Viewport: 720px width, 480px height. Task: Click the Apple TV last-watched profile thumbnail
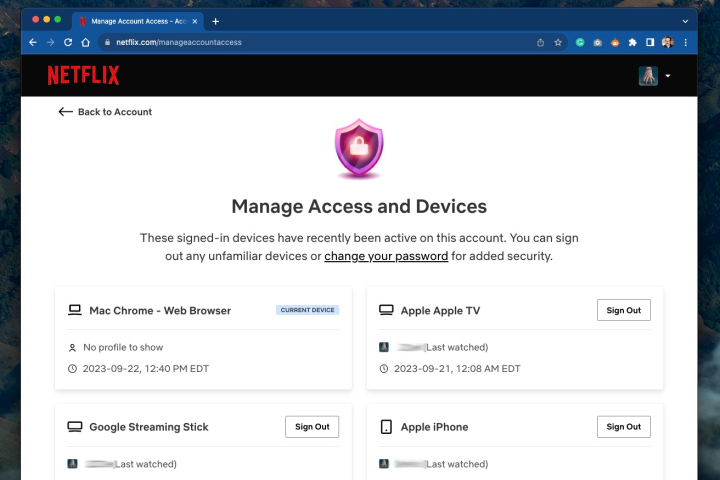point(384,347)
